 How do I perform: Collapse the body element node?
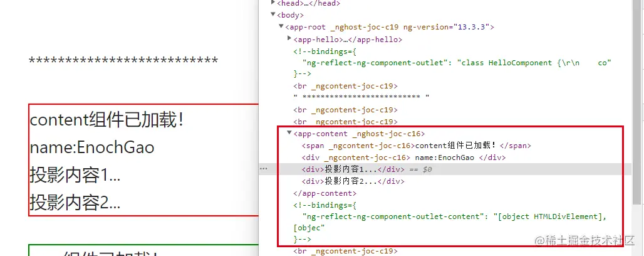pos(273,15)
